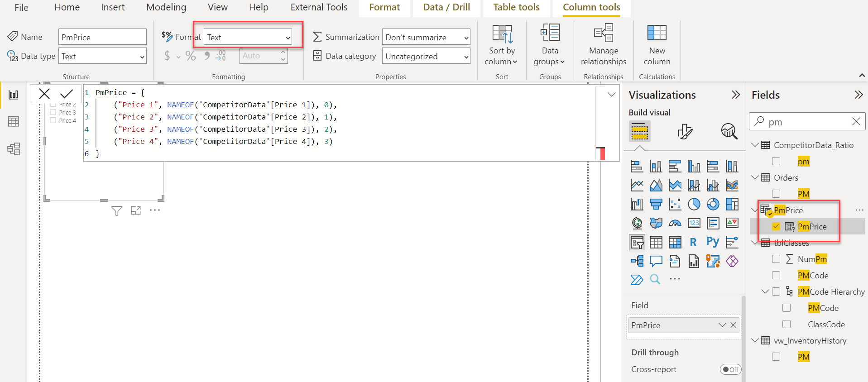Select the Funnel chart visualization

656,204
